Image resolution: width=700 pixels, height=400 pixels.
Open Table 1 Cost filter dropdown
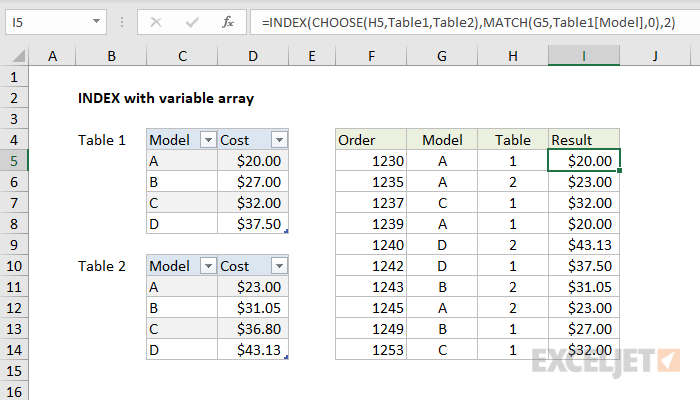coord(279,140)
